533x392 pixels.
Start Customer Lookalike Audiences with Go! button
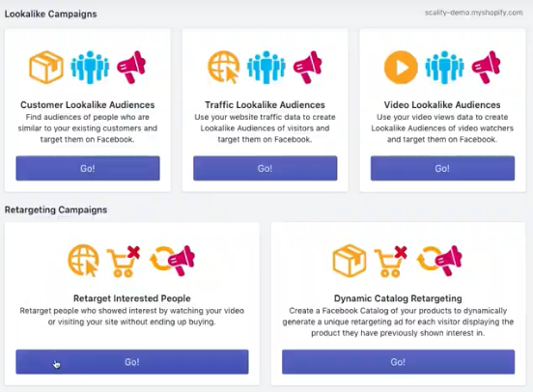(88, 168)
